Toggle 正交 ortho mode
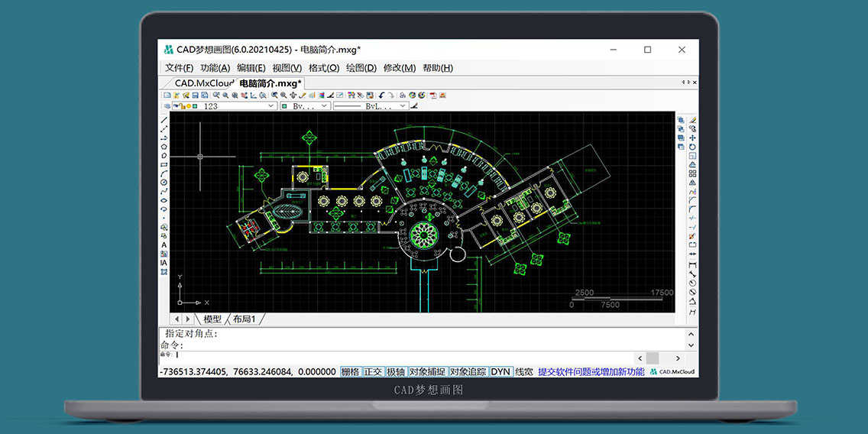 [373, 372]
